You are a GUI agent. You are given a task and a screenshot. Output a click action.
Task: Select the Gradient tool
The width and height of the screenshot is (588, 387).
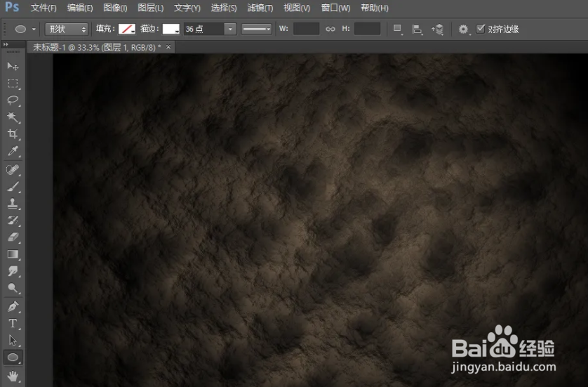[13, 254]
